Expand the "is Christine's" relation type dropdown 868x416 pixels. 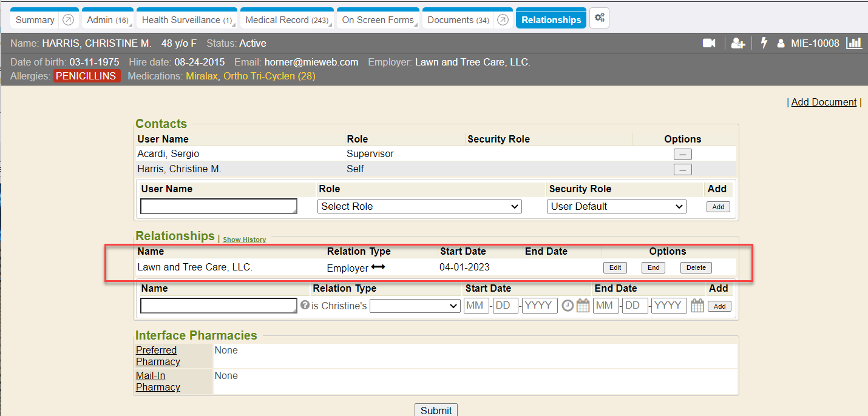pos(415,306)
